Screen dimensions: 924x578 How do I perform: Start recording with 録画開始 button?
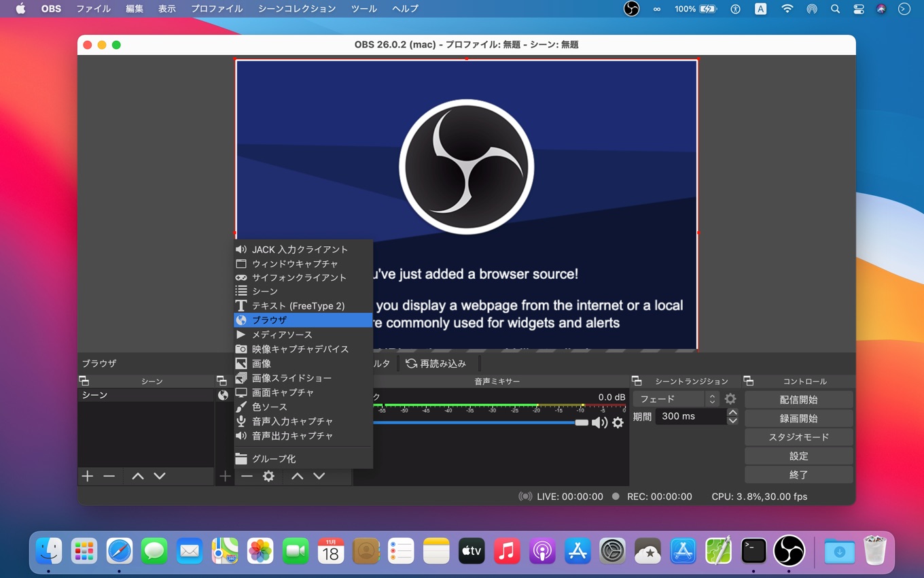pyautogui.click(x=799, y=418)
